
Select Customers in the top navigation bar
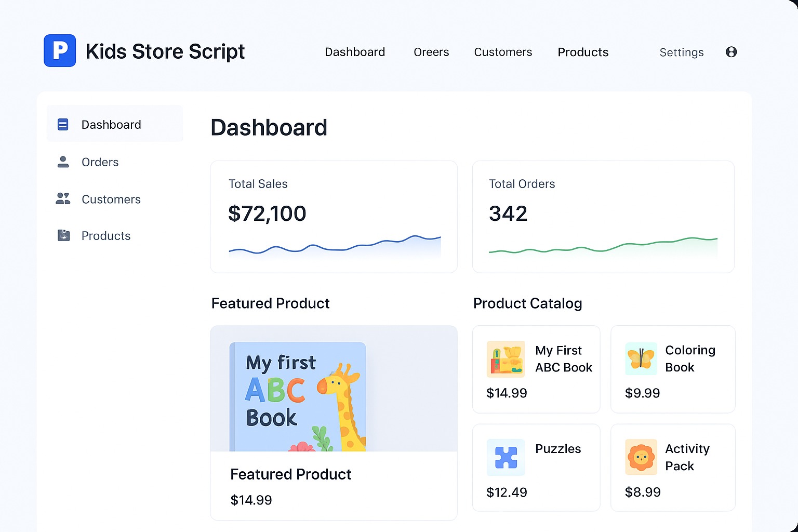coord(503,52)
